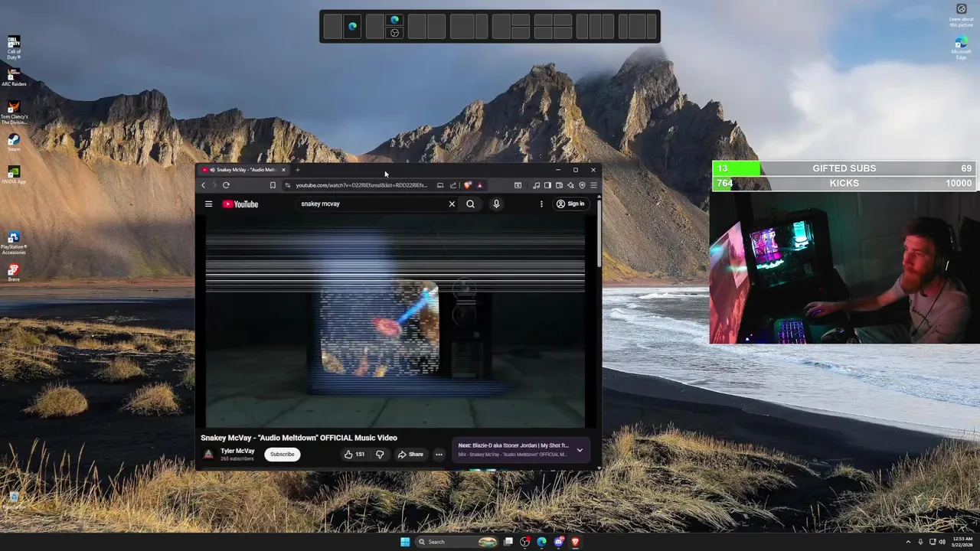Screen dimensions: 980x551
Task: Open Leo AI sparkle icon
Action: tap(570, 185)
